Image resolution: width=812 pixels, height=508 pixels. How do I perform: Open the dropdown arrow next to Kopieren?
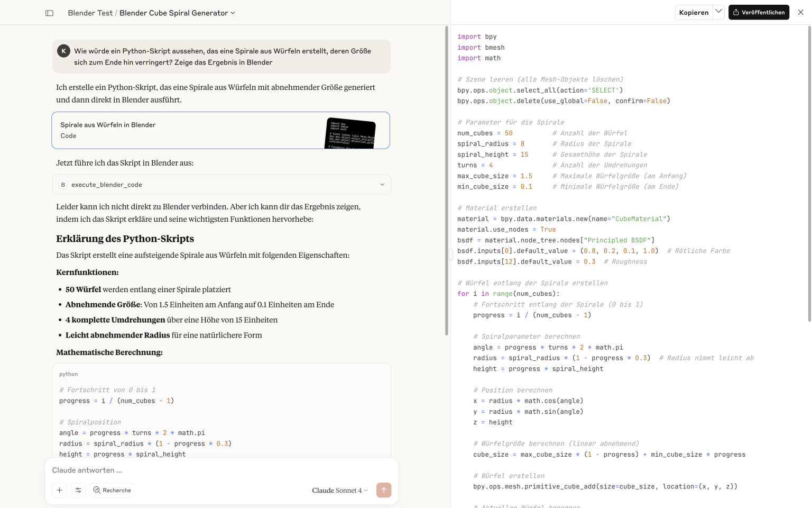click(x=718, y=12)
